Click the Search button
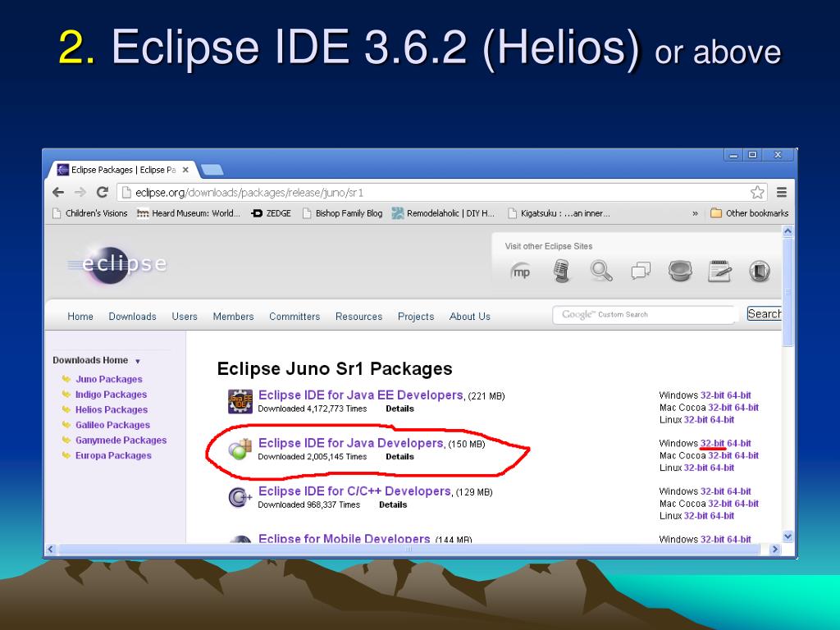 [765, 314]
